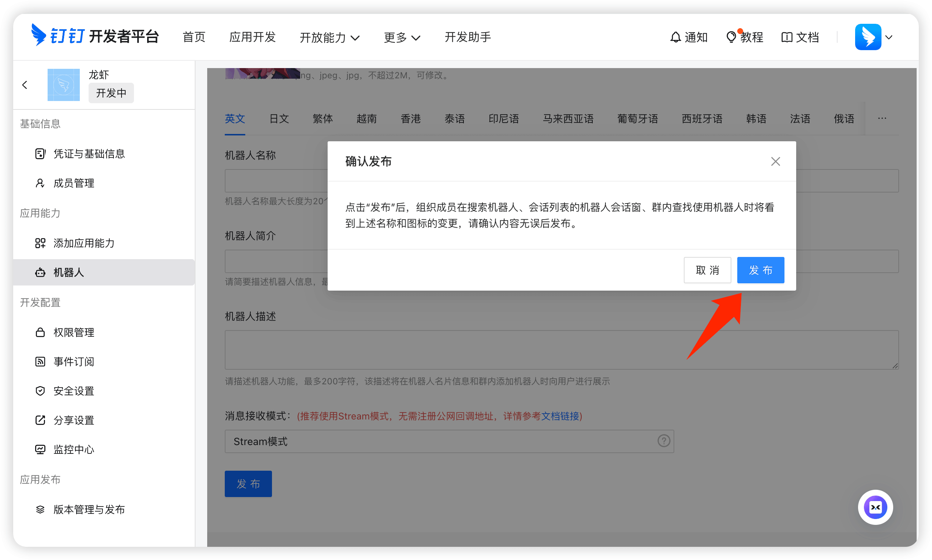Click the back arrow beside 龙虾

pyautogui.click(x=25, y=85)
